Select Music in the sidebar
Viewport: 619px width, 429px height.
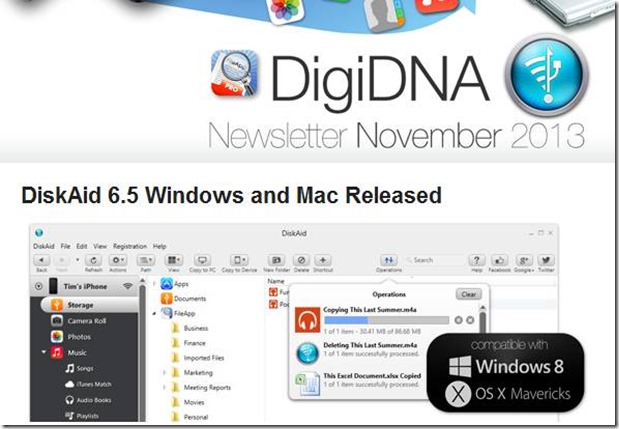(77, 352)
